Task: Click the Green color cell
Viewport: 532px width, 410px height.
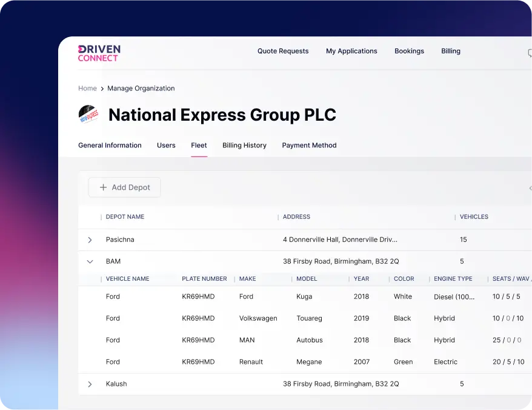Action: tap(404, 362)
